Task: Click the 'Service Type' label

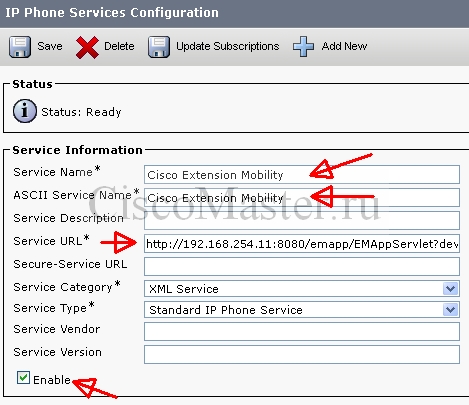Action: pyautogui.click(x=50, y=308)
